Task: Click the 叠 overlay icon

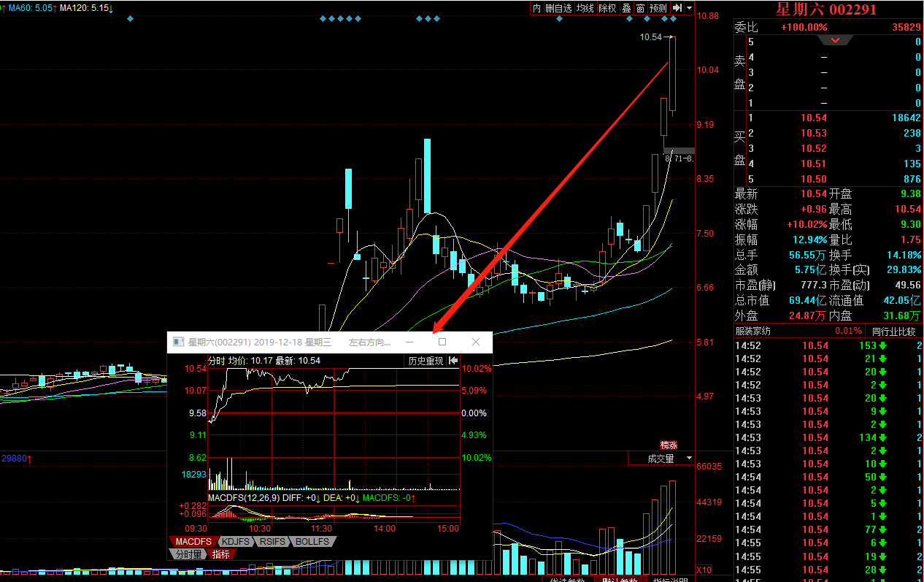Action: (x=626, y=8)
